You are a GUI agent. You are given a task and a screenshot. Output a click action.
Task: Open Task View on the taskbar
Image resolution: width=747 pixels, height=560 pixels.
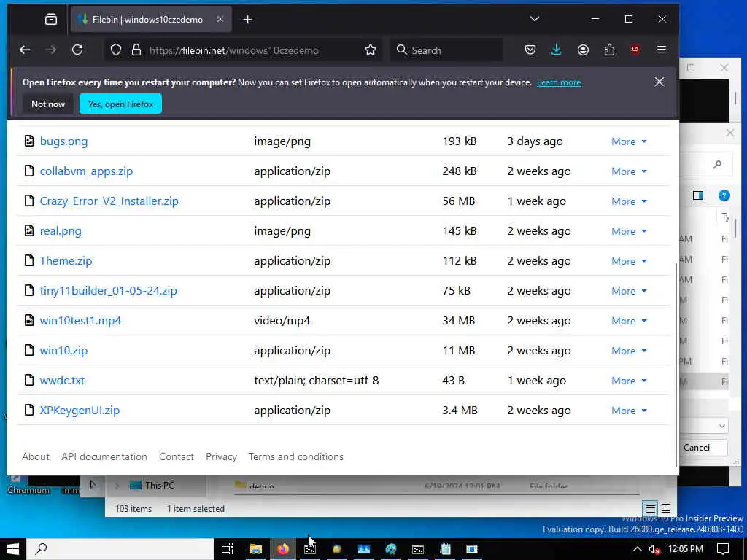(x=228, y=549)
